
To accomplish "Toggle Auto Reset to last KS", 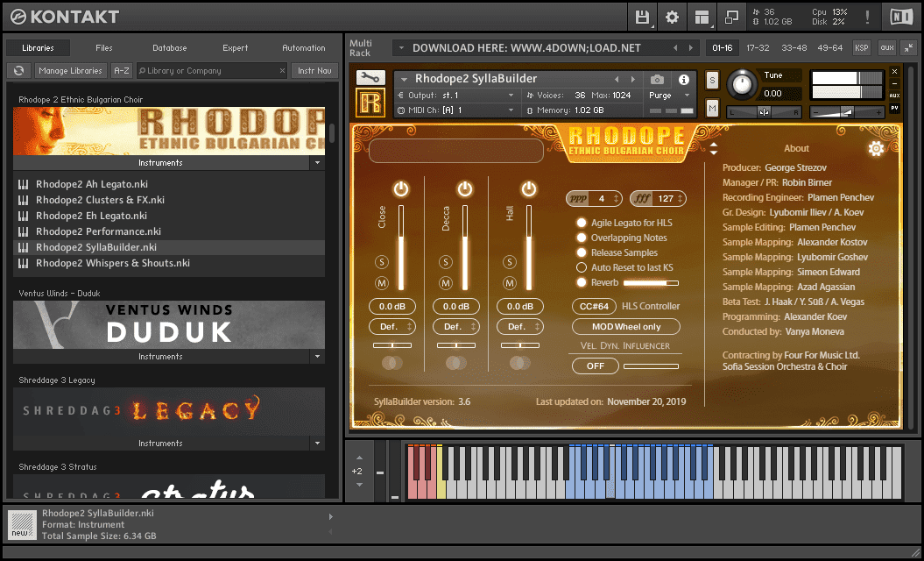I will (x=582, y=268).
